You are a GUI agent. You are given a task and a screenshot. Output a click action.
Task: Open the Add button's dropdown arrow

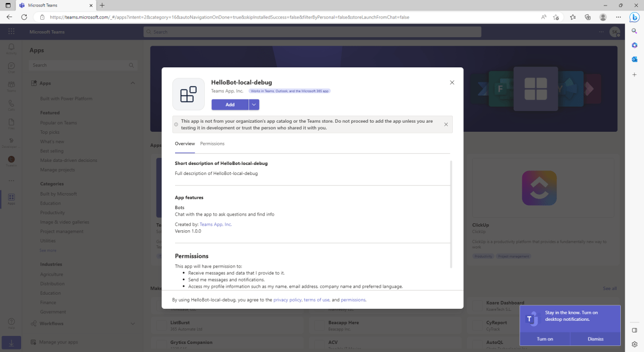254,104
